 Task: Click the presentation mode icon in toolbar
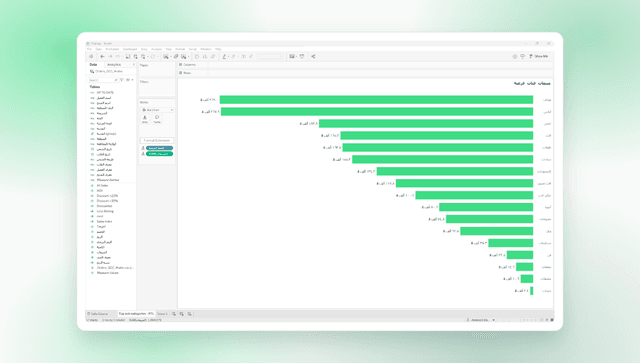(x=302, y=56)
